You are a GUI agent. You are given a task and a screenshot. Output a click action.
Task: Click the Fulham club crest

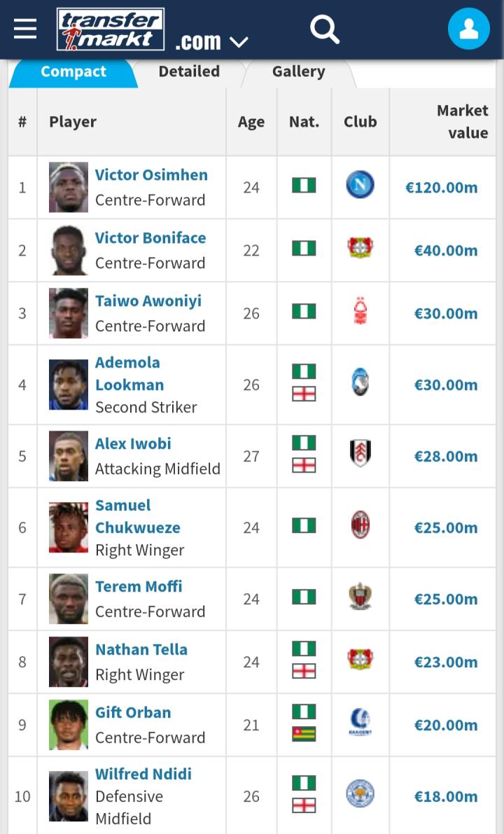[x=360, y=454]
